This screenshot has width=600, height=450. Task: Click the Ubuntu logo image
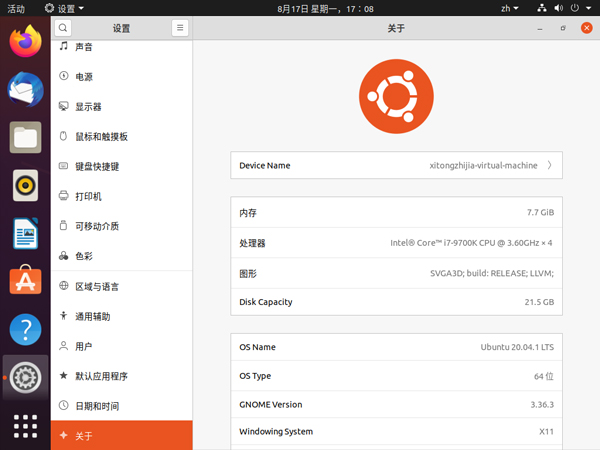pos(396,96)
